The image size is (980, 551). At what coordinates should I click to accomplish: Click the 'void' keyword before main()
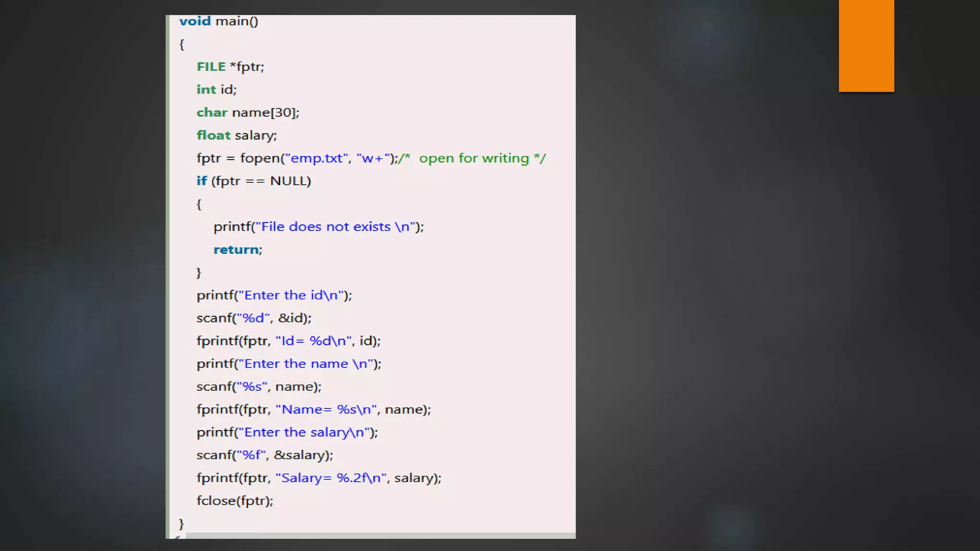[x=195, y=22]
